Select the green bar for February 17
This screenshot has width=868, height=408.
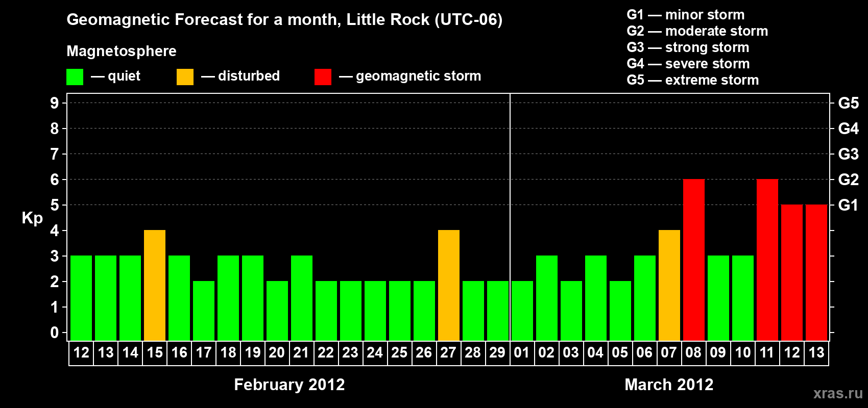click(x=204, y=311)
